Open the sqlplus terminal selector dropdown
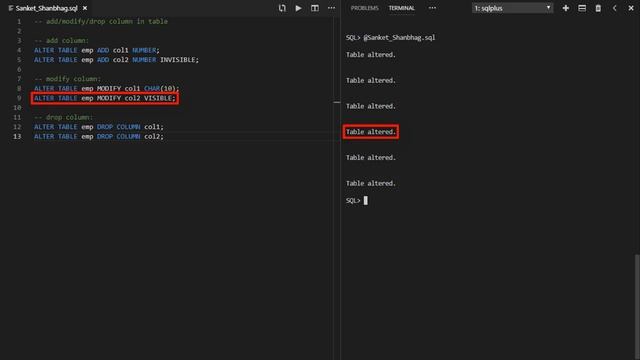 coord(513,8)
